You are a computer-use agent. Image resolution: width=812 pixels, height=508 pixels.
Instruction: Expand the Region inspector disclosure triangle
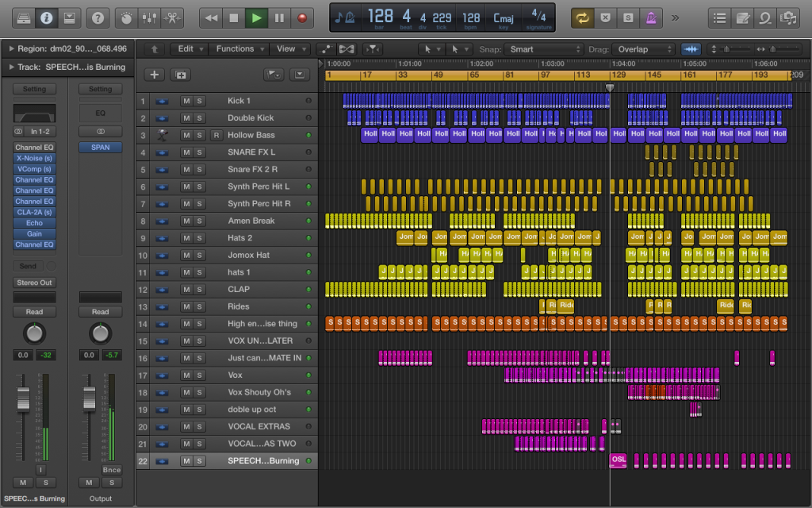coord(11,49)
